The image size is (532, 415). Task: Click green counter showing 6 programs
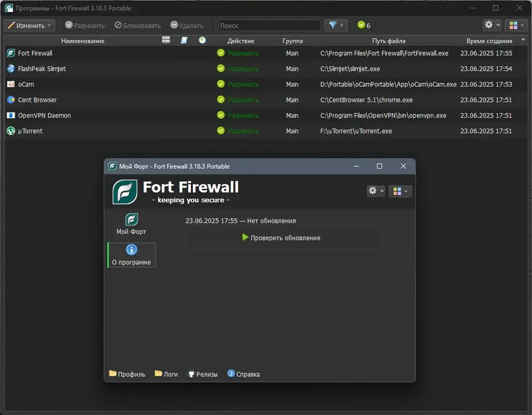pos(364,25)
